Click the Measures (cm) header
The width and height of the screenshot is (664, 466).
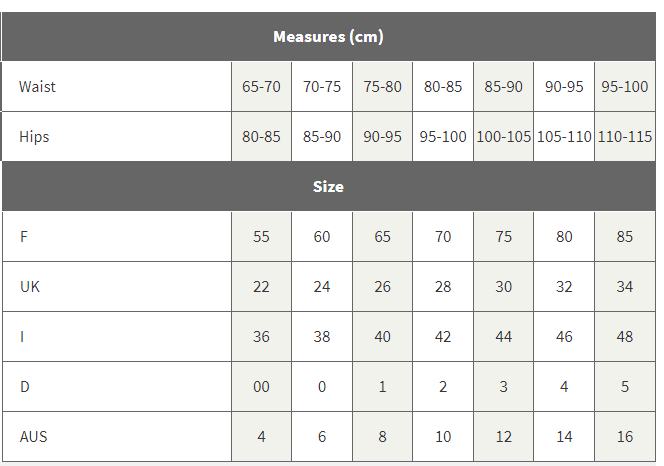click(328, 37)
